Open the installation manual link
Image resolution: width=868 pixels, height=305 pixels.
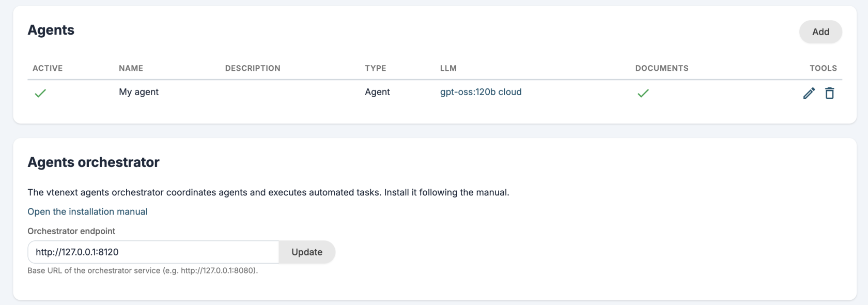click(87, 211)
